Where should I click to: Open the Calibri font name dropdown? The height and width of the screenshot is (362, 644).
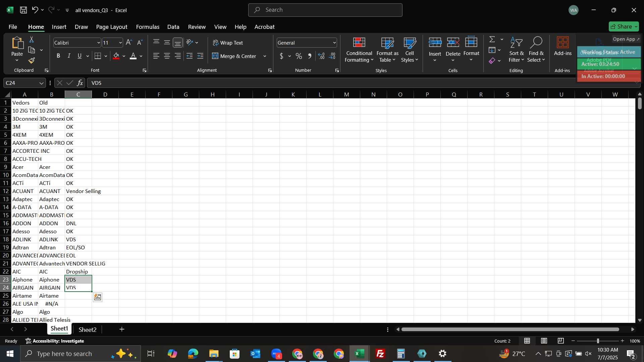(x=99, y=43)
